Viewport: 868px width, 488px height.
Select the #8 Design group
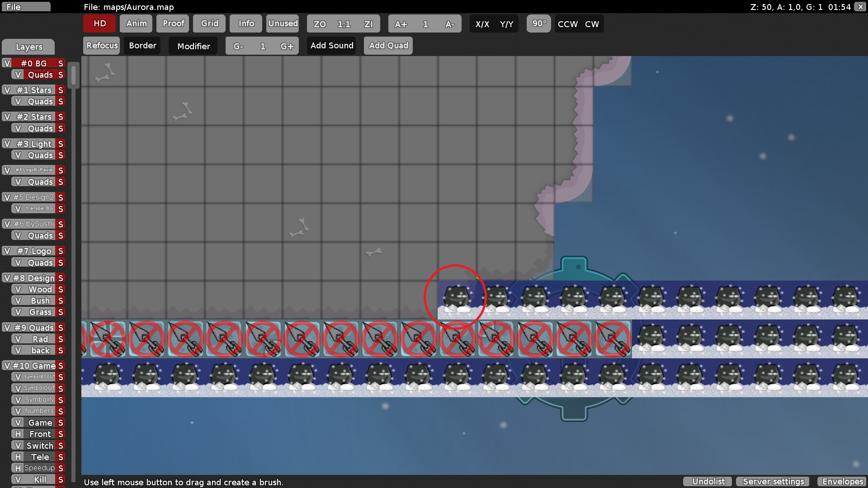point(34,278)
